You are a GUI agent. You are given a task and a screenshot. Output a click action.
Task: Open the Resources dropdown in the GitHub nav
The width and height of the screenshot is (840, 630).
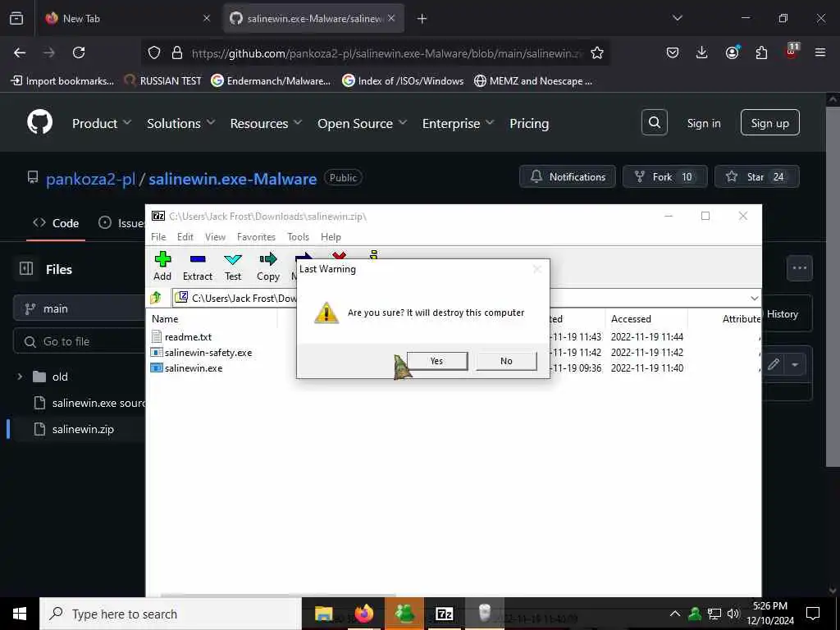(x=266, y=123)
